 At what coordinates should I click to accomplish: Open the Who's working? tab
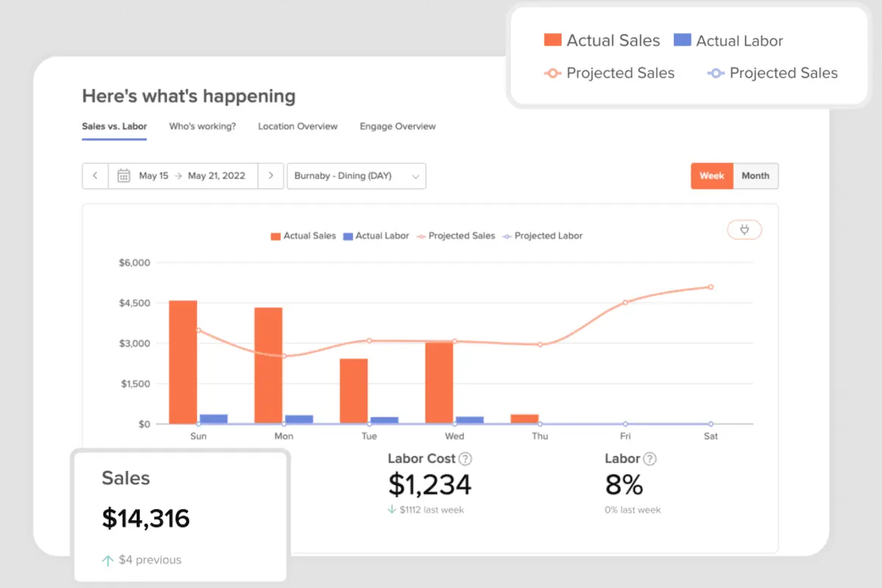203,126
